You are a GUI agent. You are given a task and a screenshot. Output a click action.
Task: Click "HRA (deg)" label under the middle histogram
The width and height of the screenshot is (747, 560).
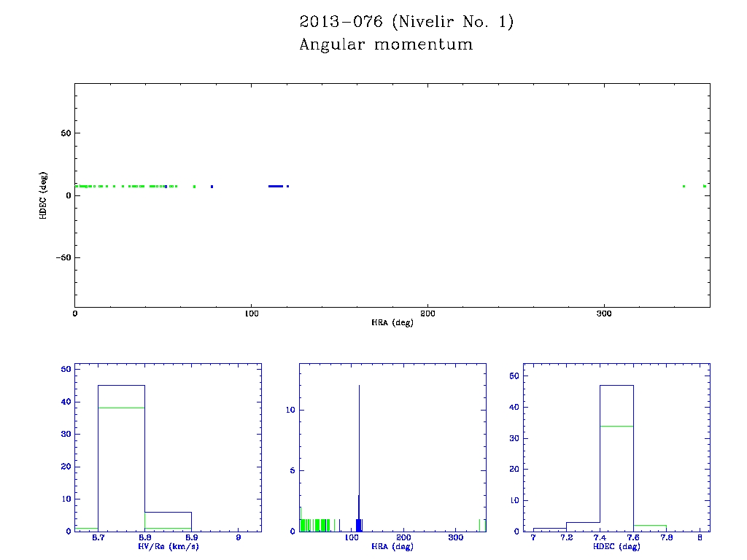[x=392, y=546]
